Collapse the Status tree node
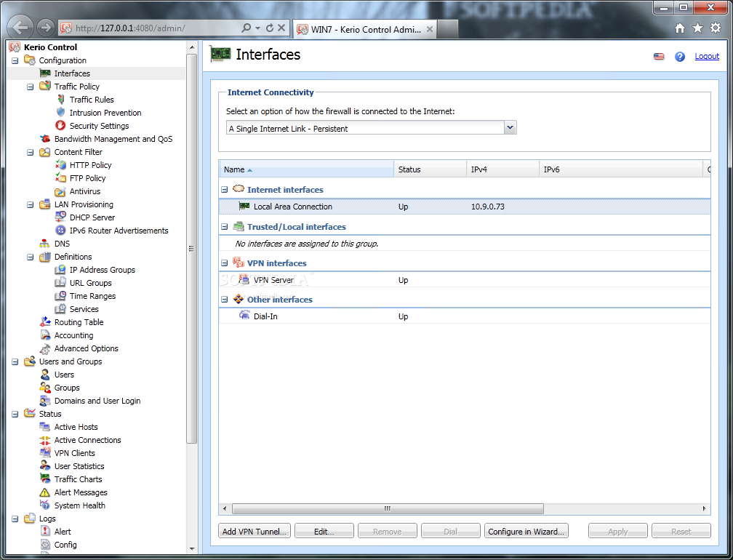This screenshot has height=560, width=733. pos(15,414)
